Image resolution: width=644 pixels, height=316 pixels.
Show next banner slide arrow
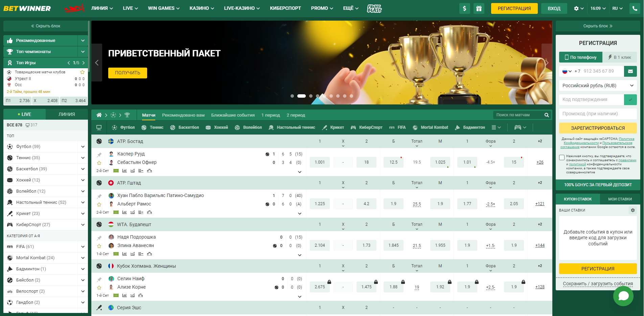click(547, 63)
